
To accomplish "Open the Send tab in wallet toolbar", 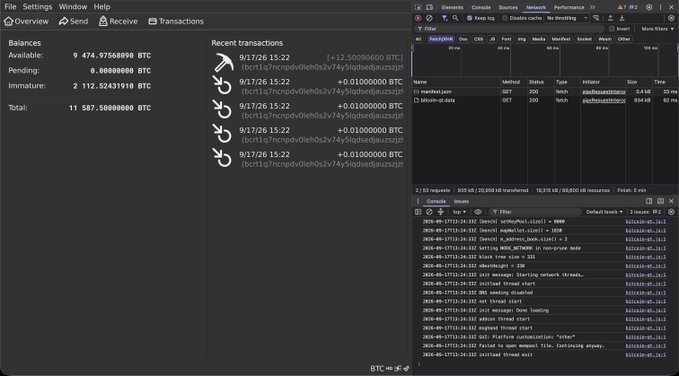I will (x=74, y=21).
